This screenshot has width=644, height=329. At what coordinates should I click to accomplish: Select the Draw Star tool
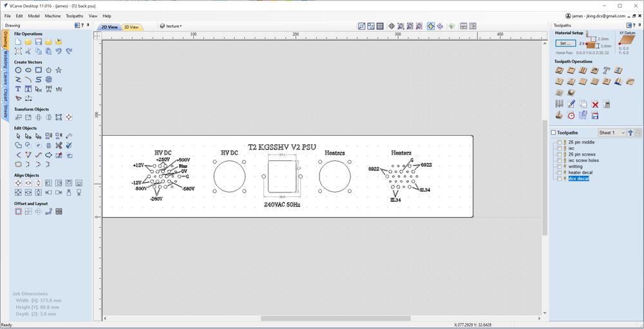(x=59, y=70)
